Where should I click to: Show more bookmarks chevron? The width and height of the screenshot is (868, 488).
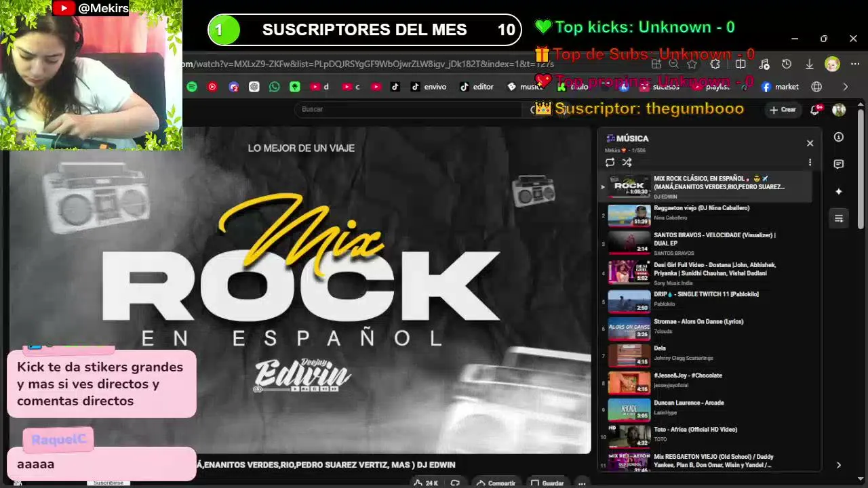tap(845, 87)
